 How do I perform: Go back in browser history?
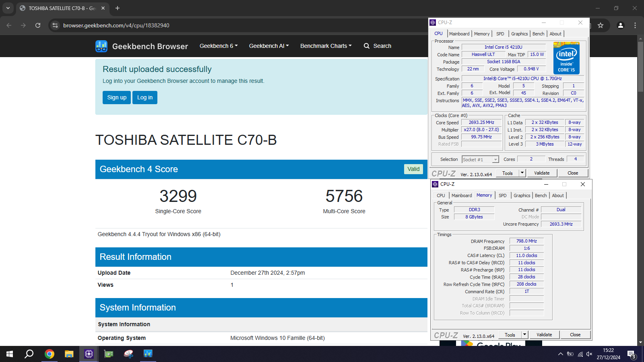pos(9,25)
